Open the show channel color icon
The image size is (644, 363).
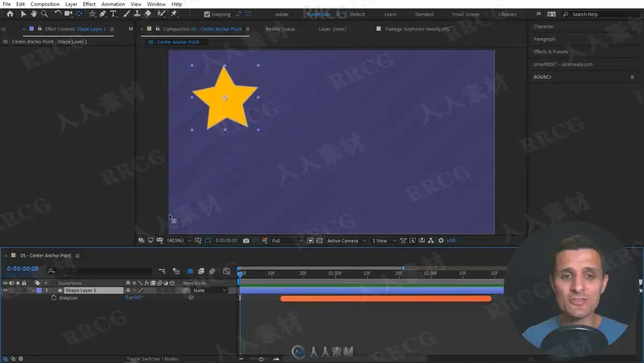coord(265,241)
